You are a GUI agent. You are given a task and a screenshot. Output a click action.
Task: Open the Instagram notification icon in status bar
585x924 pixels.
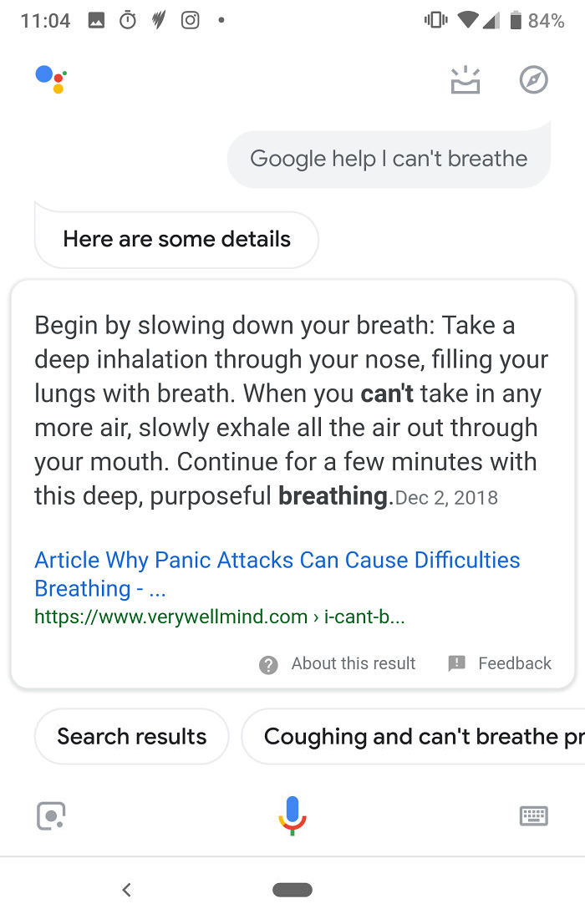coord(191,20)
